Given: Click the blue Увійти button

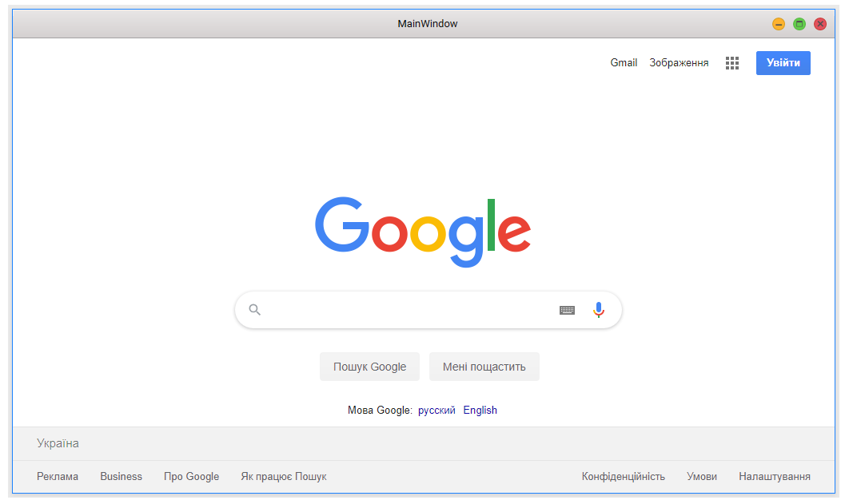Looking at the screenshot, I should 783,63.
